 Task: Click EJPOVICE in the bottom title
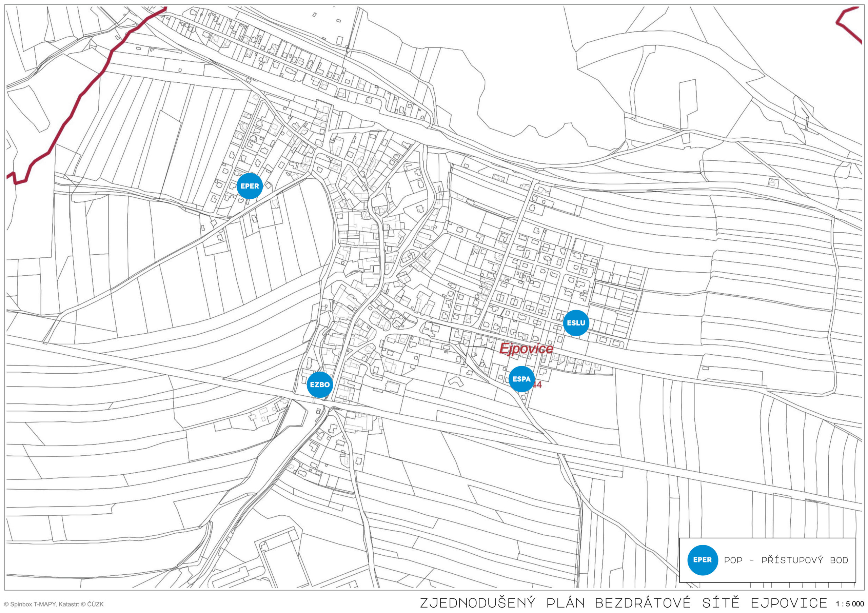point(789,602)
